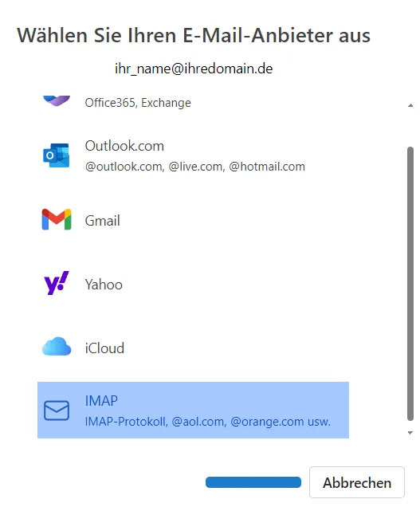Click the blue confirm button beside Abbrechen
The height and width of the screenshot is (511, 420).
(x=253, y=482)
